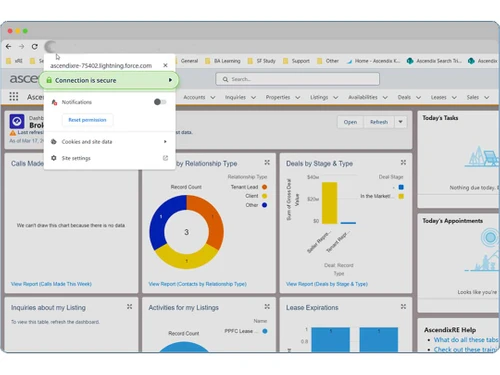The image size is (500, 375).
Task: Click the green padlock icon
Action: click(x=49, y=80)
